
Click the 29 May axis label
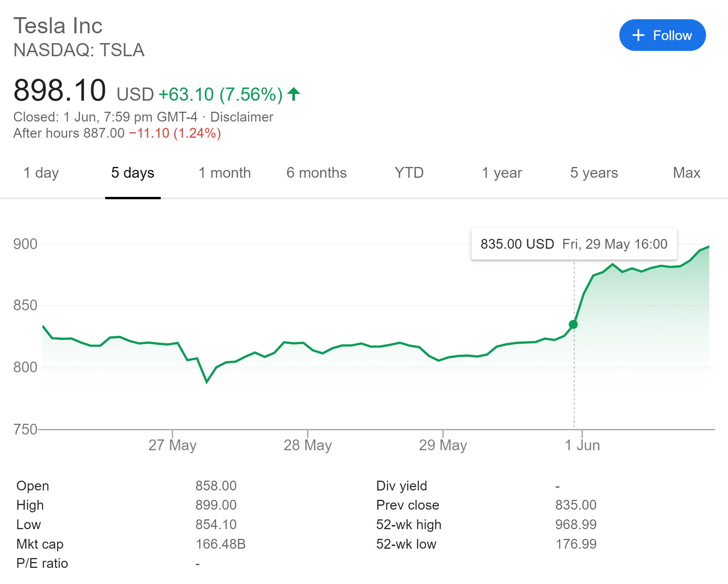click(443, 445)
